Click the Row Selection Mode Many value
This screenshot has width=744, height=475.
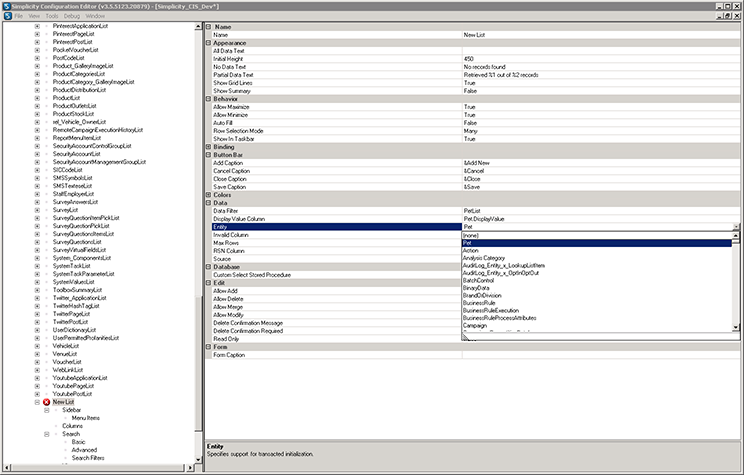tap(601, 130)
